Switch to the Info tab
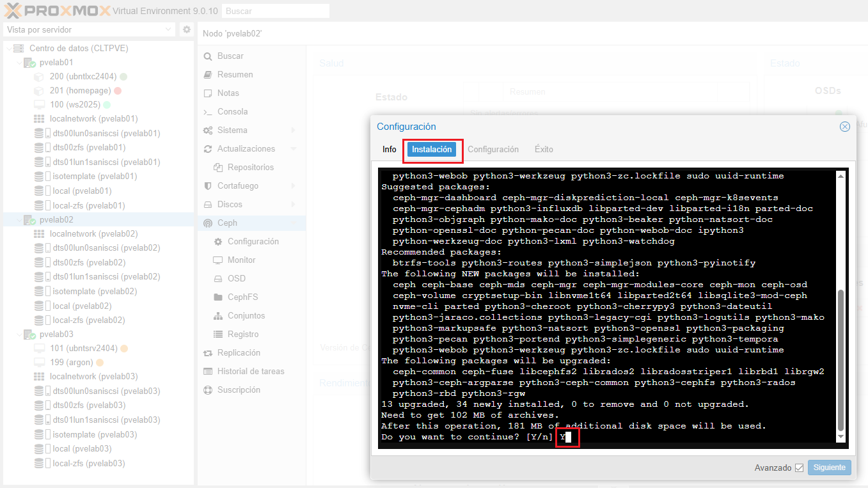This screenshot has height=488, width=868. tap(390, 149)
